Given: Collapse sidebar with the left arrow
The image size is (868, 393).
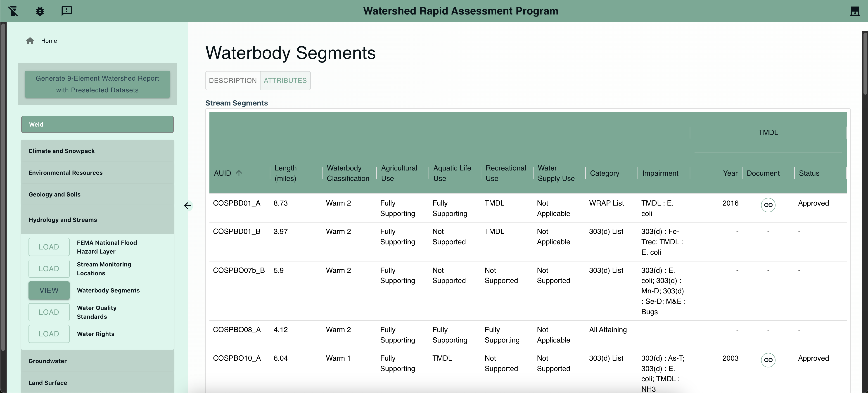Looking at the screenshot, I should click(x=187, y=206).
